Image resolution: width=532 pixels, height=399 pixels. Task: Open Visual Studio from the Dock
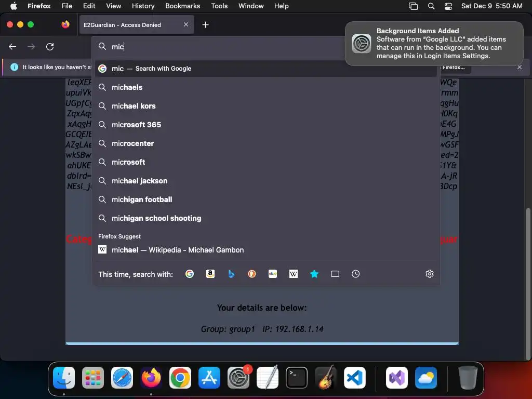click(396, 378)
